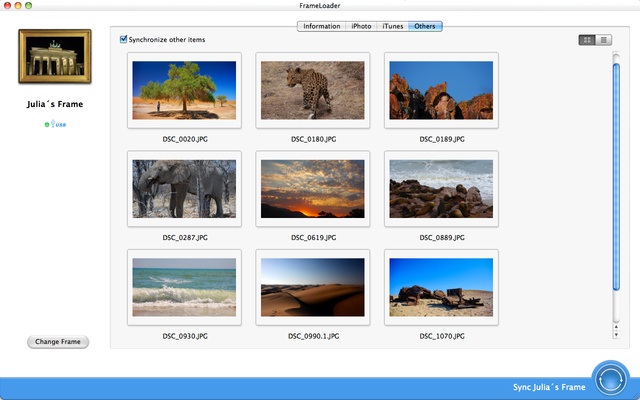The height and width of the screenshot is (400, 640).
Task: Select seals photo DSC_0889.JPG
Action: coord(441,189)
